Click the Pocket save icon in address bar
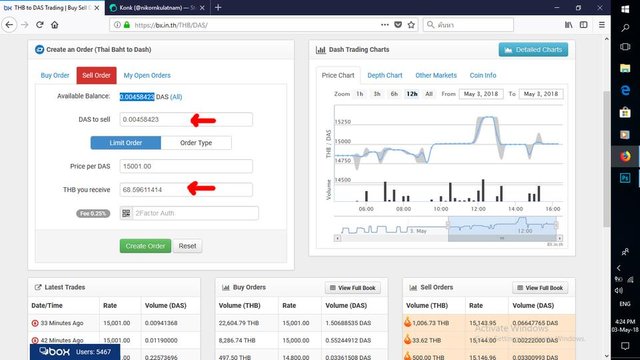The height and width of the screenshot is (360, 640). click(x=398, y=25)
